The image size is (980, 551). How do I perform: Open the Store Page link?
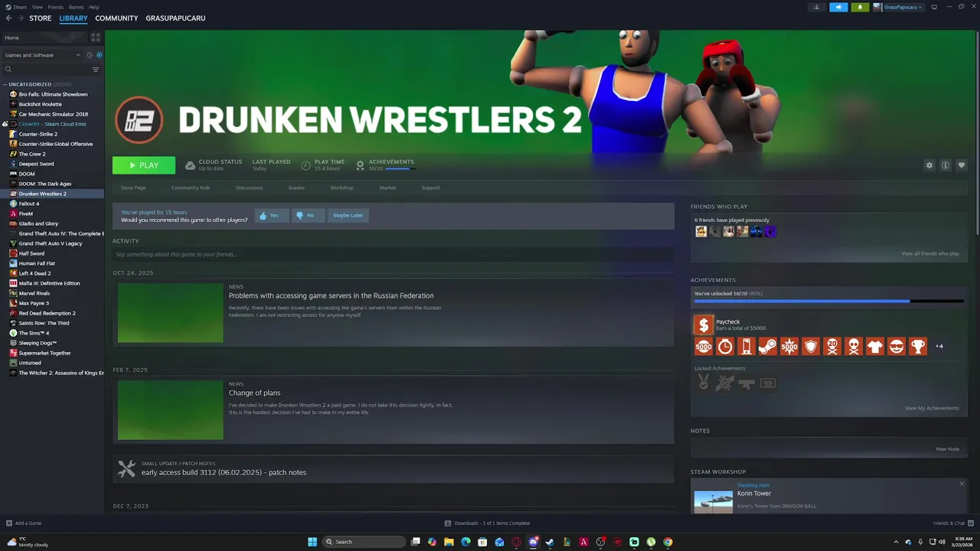(133, 187)
